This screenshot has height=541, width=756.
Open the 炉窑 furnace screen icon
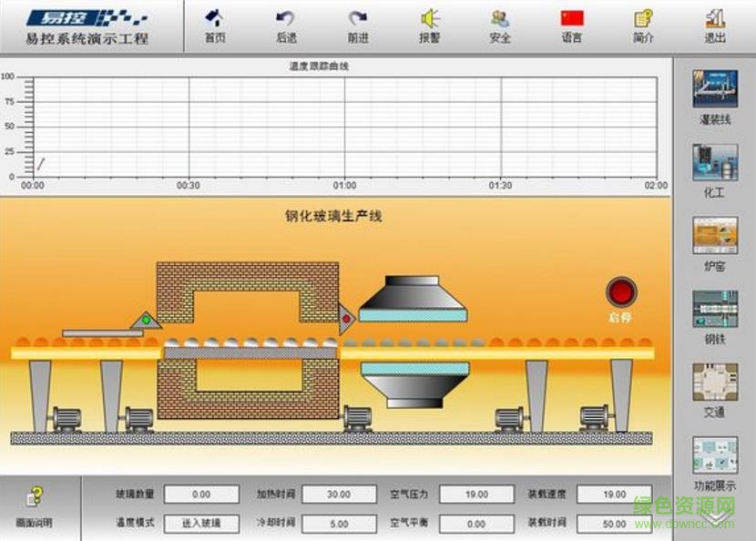(x=716, y=232)
